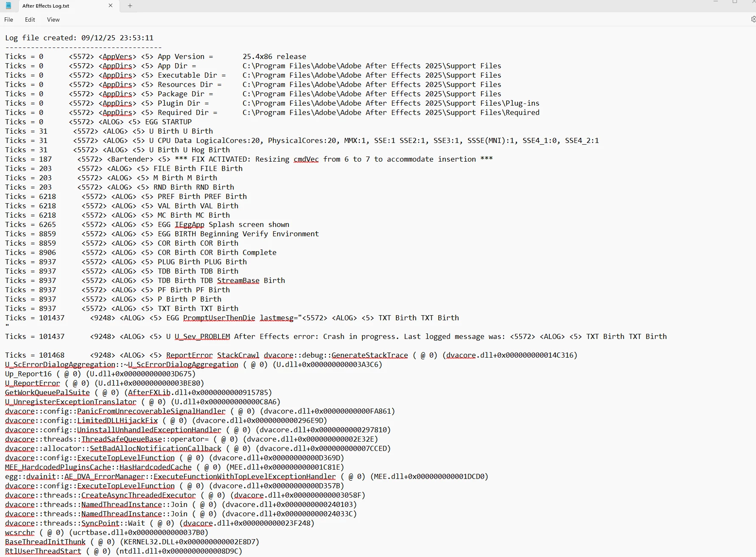This screenshot has width=756, height=557.
Task: Click 'U_Sev_PROBLEM' error text
Action: [x=202, y=336]
